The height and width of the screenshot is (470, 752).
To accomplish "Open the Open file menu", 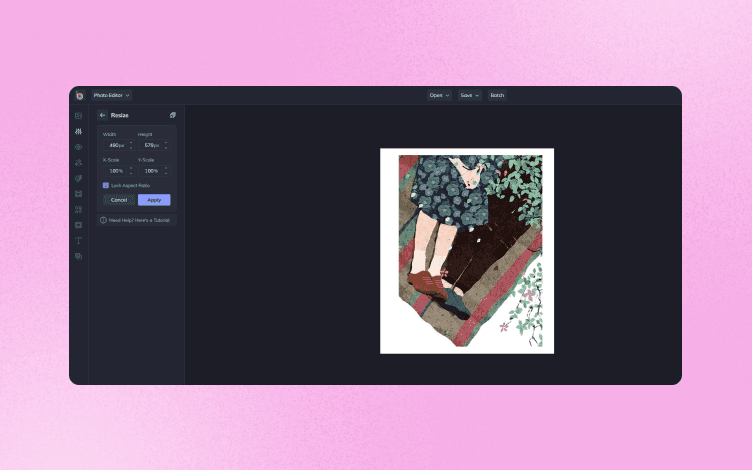I will [x=439, y=95].
